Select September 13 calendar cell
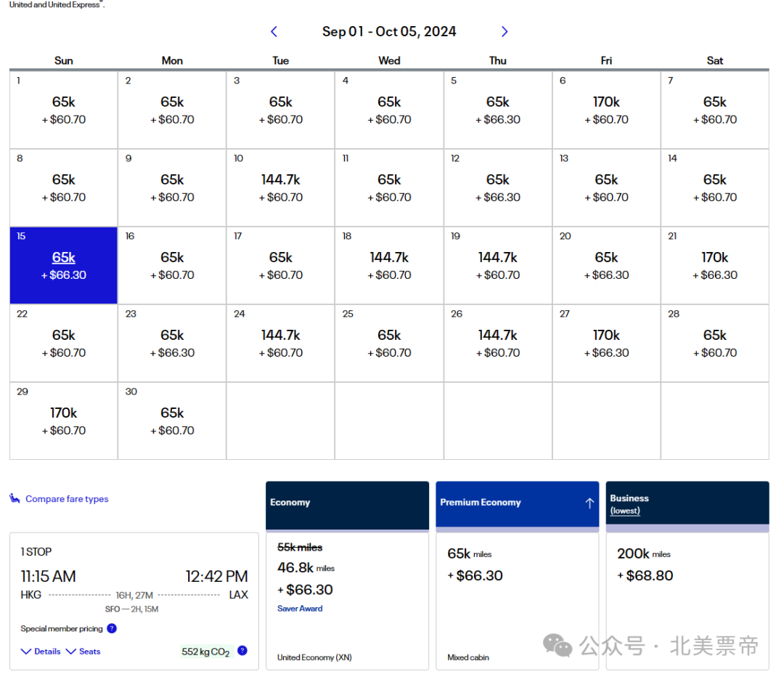This screenshot has width=784, height=677. (606, 187)
